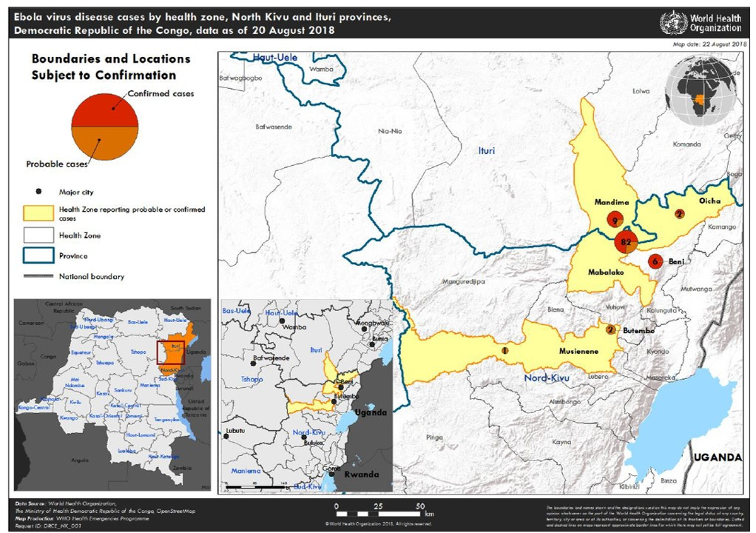Click the white Health Zone legend box
This screenshot has height=533, width=756.
tap(38, 235)
